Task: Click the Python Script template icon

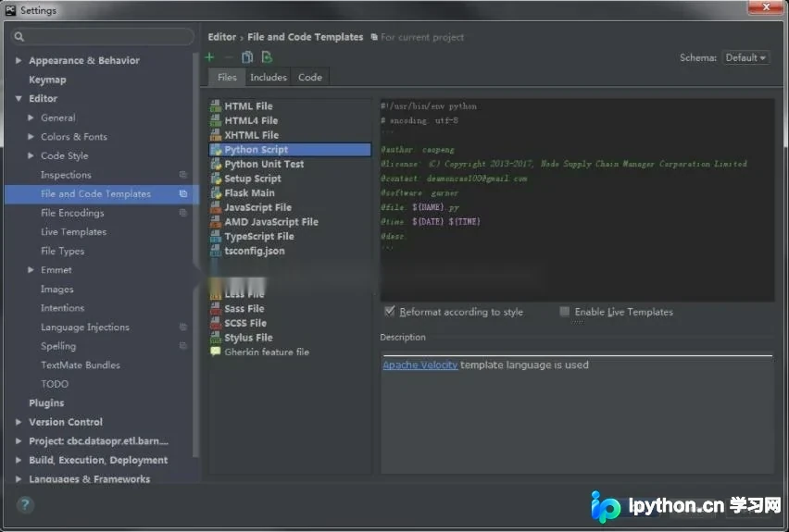Action: coord(216,149)
